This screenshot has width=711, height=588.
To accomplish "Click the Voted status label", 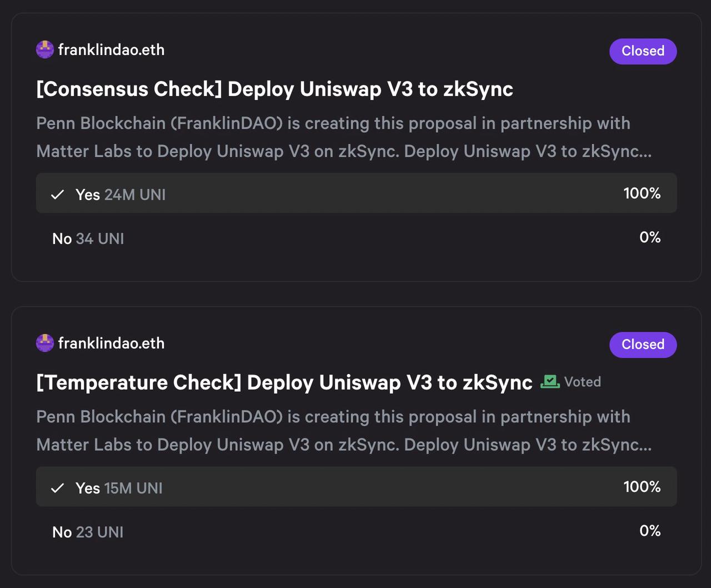I will (582, 381).
